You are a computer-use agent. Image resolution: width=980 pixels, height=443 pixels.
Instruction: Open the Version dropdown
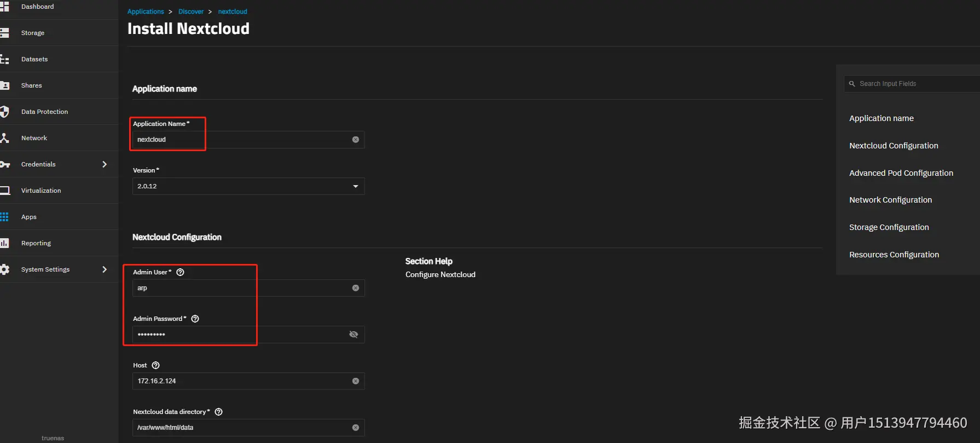248,186
